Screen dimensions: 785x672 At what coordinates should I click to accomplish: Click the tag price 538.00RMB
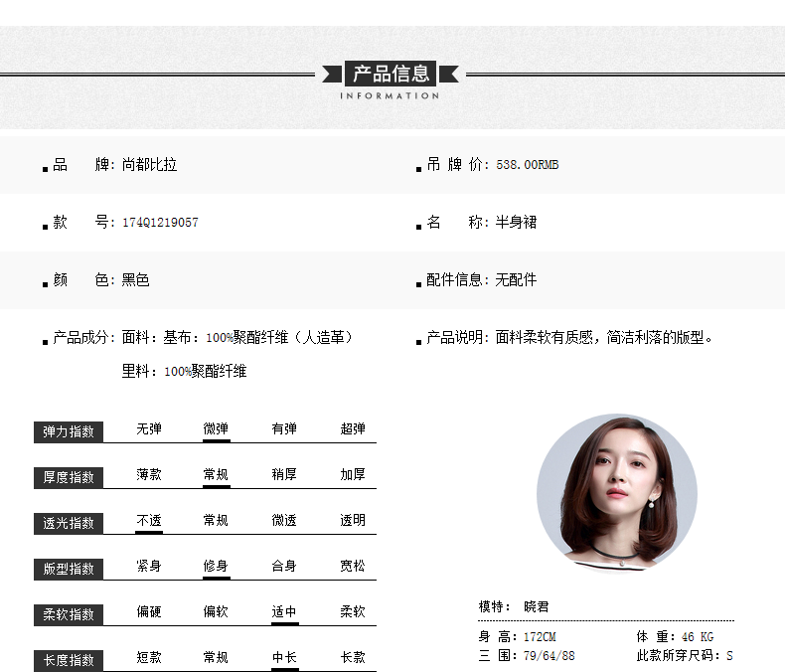tap(528, 165)
